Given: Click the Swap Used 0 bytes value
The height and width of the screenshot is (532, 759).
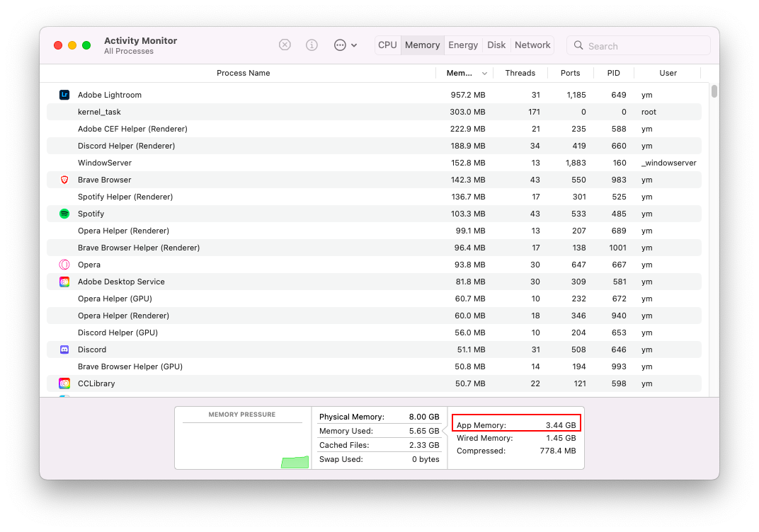Looking at the screenshot, I should [x=426, y=459].
